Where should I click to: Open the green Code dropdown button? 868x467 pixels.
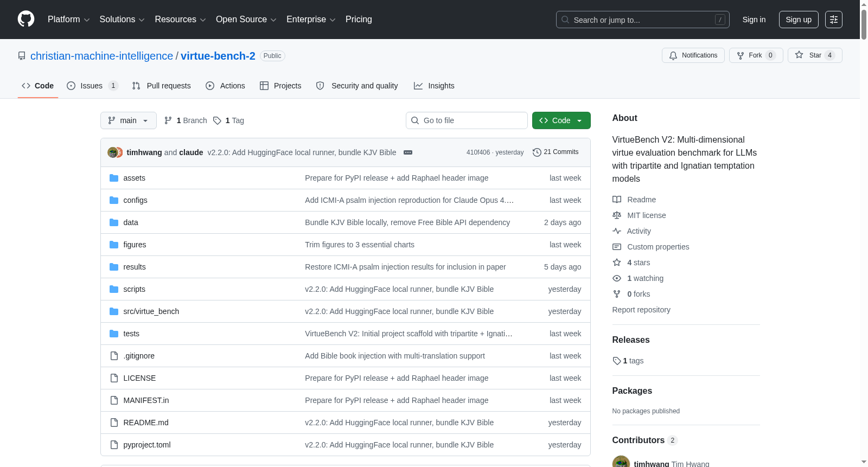(x=561, y=120)
